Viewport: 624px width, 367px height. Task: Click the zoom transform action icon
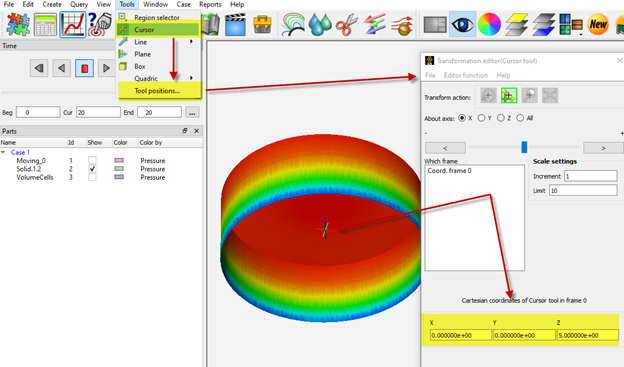(529, 96)
